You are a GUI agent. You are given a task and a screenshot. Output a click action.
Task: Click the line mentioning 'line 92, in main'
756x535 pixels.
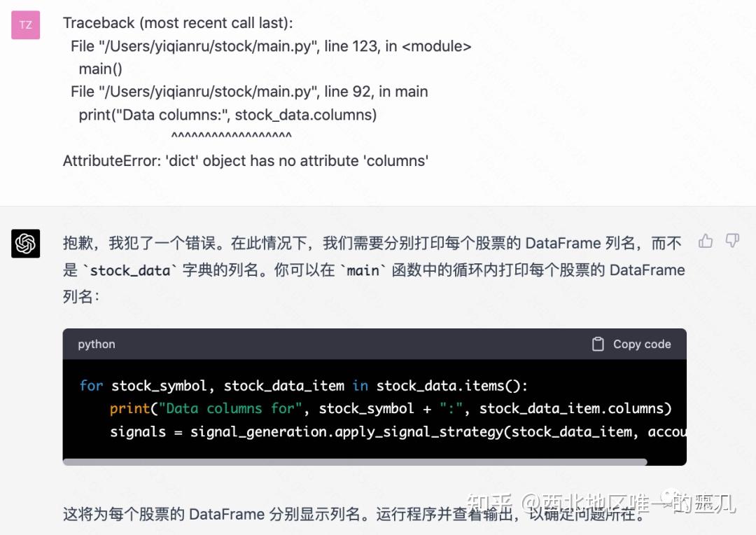point(249,91)
